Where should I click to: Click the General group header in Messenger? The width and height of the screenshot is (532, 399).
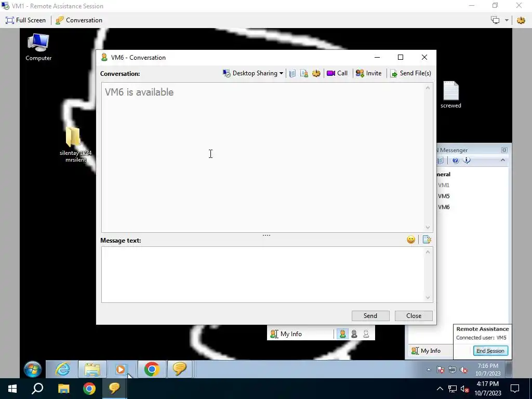tap(444, 175)
